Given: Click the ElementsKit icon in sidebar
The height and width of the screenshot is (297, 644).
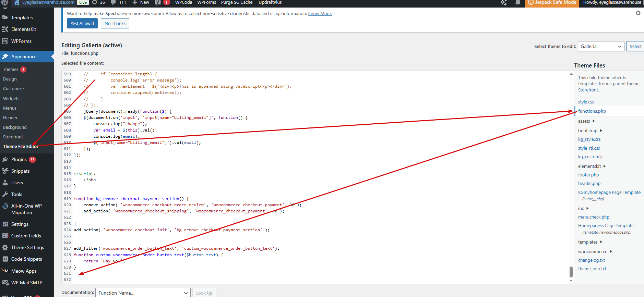Looking at the screenshot, I should tap(5, 29).
